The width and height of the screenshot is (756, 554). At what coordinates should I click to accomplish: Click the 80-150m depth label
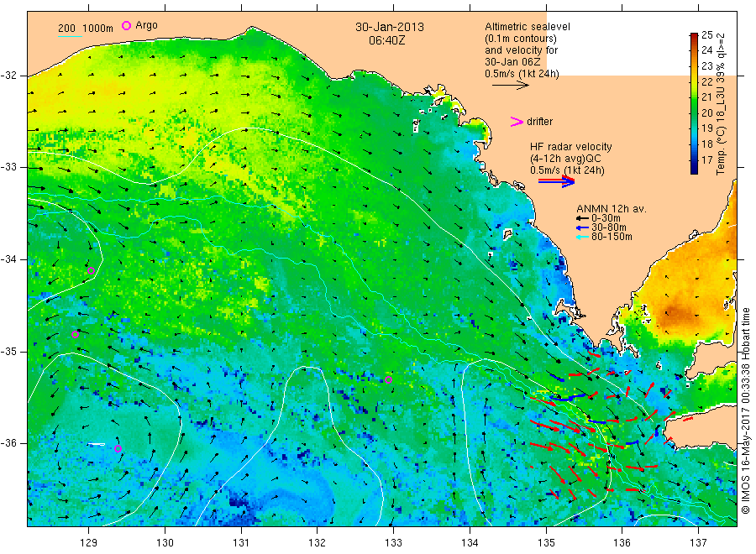[x=612, y=237]
